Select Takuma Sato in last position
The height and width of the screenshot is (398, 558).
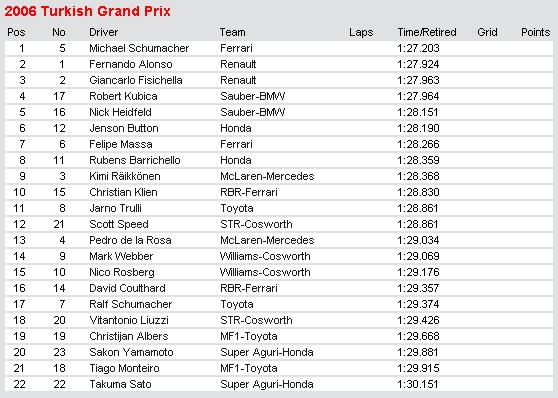point(120,384)
